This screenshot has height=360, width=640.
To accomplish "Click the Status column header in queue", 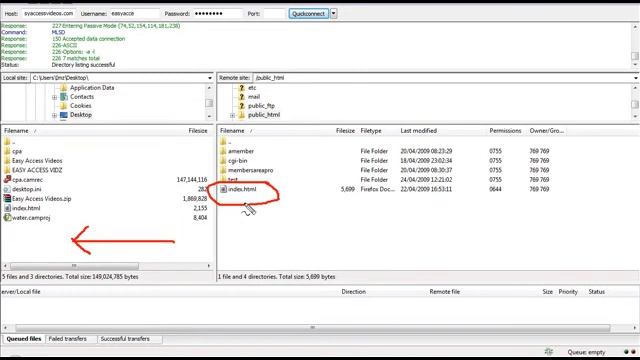I will click(x=596, y=292).
